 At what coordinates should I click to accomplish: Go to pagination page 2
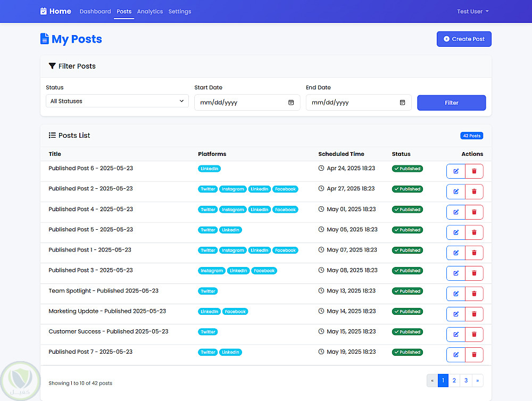pyautogui.click(x=454, y=380)
